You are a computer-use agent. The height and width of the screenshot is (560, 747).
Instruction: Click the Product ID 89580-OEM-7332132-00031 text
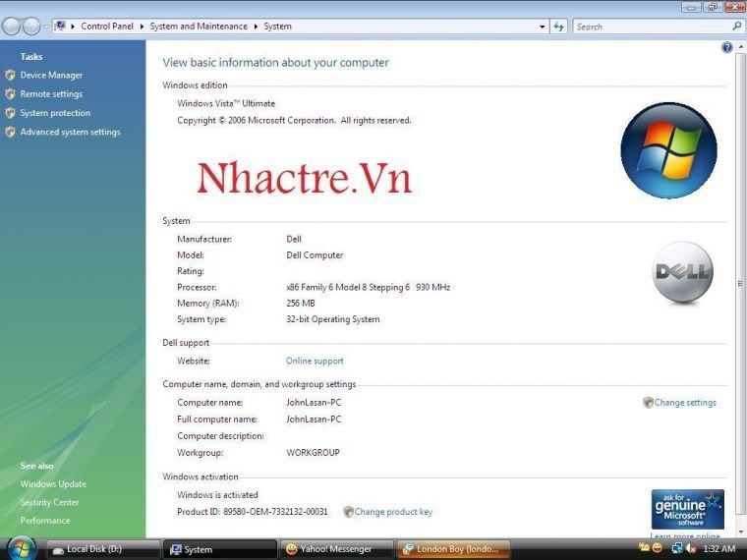pyautogui.click(x=252, y=512)
